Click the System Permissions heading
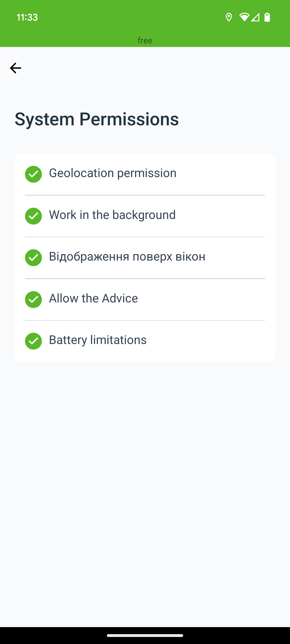 click(x=97, y=119)
